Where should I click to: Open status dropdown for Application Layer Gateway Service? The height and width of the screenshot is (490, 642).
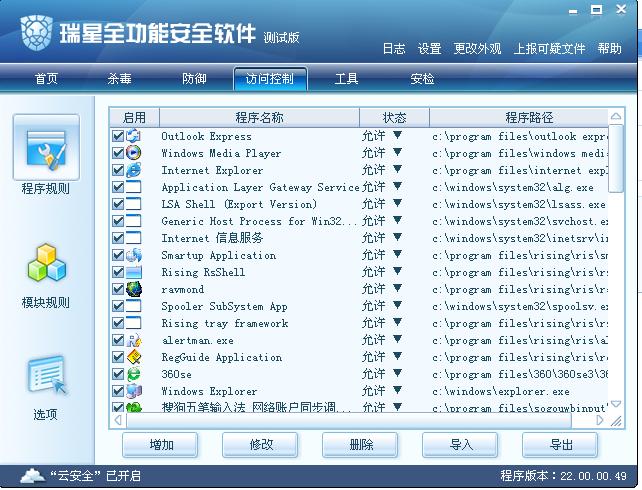pyautogui.click(x=397, y=186)
